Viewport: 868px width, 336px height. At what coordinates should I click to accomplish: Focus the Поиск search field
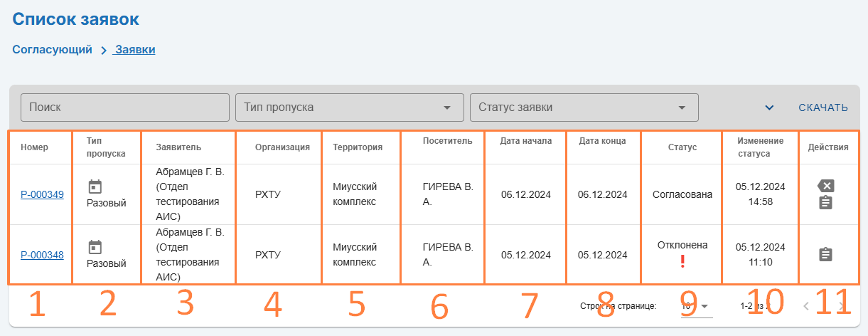tap(125, 107)
